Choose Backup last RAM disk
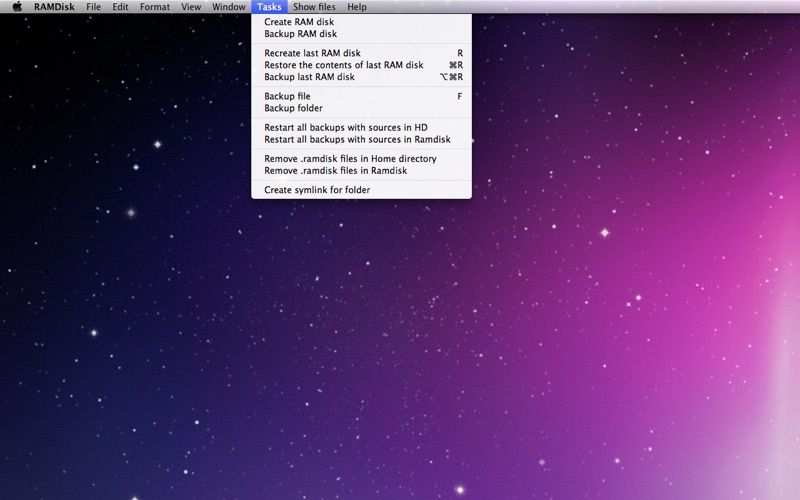Viewport: 800px width, 500px height. 361,77
